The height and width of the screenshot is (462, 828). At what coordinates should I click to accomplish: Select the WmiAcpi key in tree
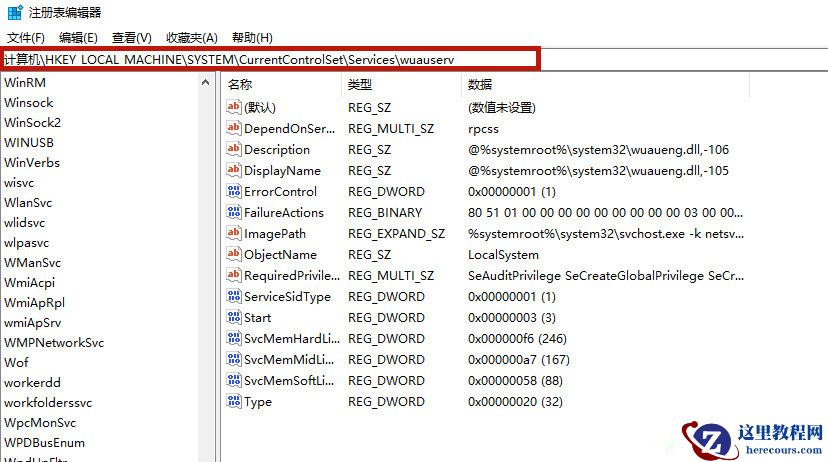30,282
